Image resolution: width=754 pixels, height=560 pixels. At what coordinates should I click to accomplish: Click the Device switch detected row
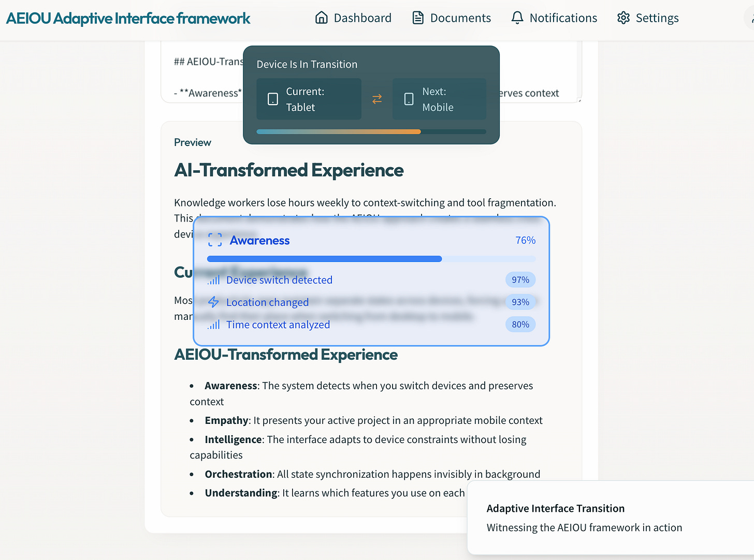pos(371,280)
